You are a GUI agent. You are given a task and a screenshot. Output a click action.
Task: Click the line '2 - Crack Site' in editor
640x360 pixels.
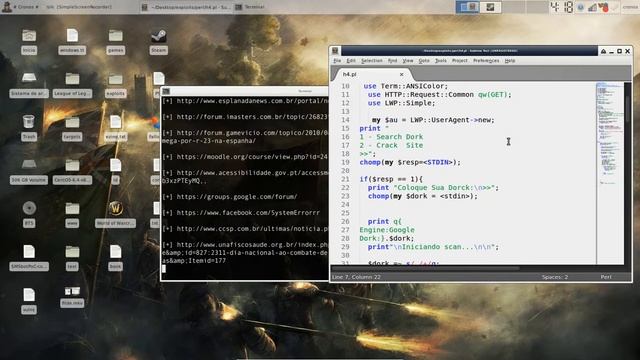tap(391, 145)
